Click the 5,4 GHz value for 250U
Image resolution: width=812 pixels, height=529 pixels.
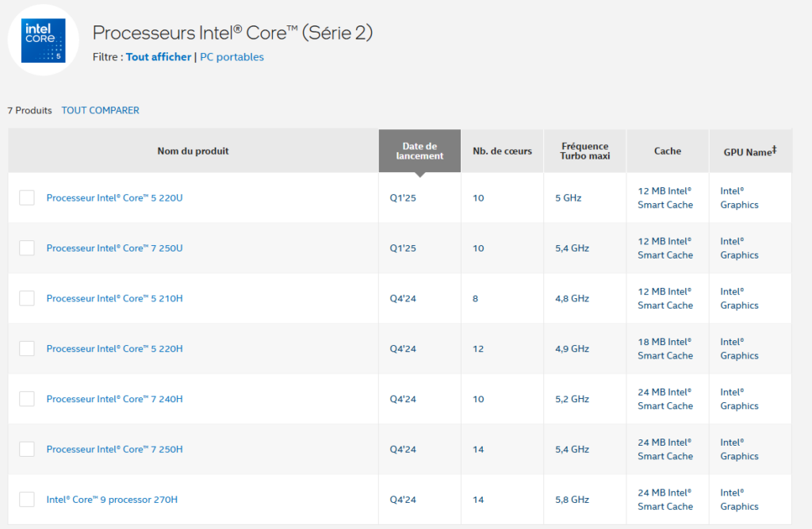pos(573,248)
